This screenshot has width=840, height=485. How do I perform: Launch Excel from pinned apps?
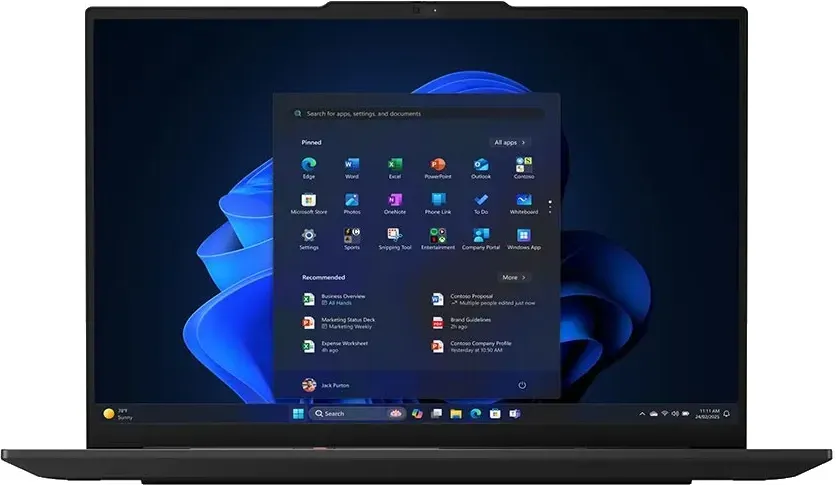click(x=395, y=168)
